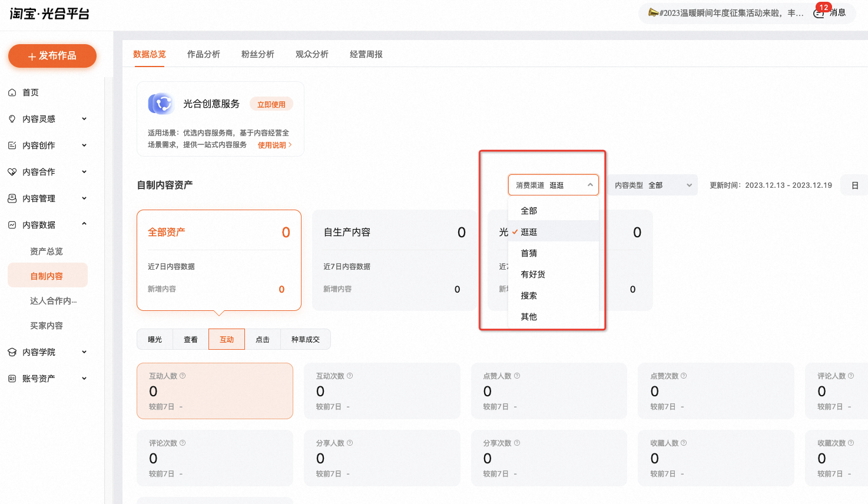Click the 账号资产 icon in sidebar
868x504 pixels.
click(x=12, y=379)
